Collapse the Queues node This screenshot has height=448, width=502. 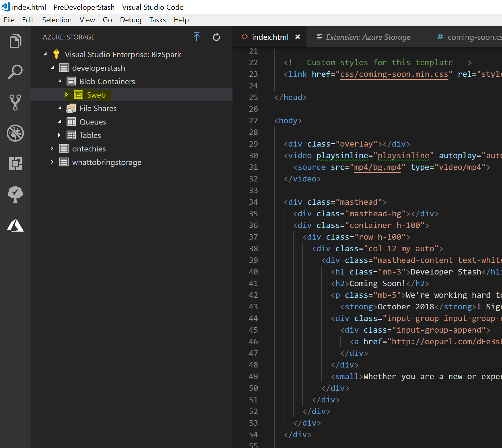click(60, 121)
